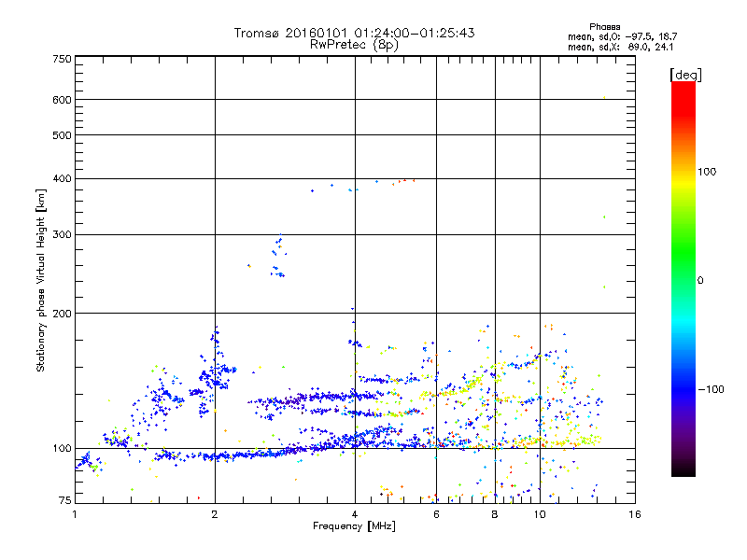Select the 'mean, sd,O: -97.5, 18.7' line
Image resolution: width=747 pixels, height=560 pixels.
(622, 37)
